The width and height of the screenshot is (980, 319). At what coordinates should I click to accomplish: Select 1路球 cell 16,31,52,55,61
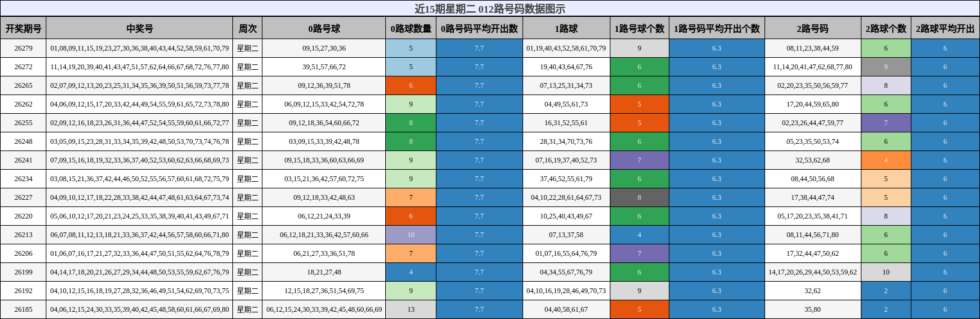[566, 123]
